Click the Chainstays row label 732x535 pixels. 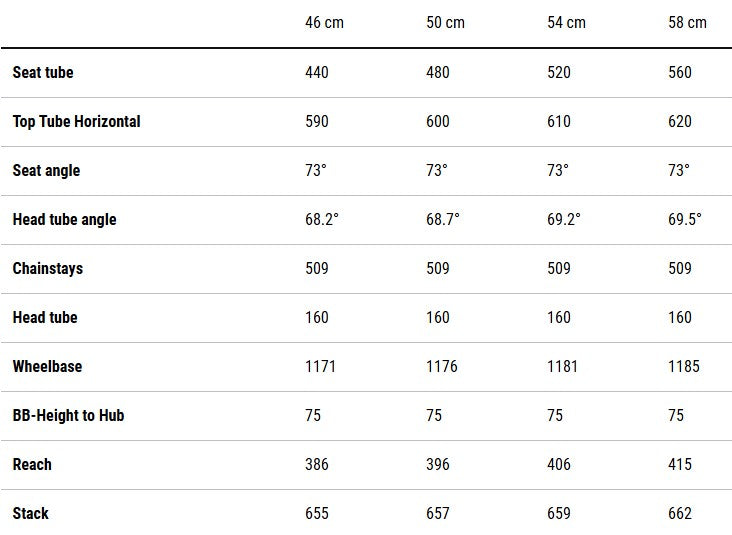point(47,268)
